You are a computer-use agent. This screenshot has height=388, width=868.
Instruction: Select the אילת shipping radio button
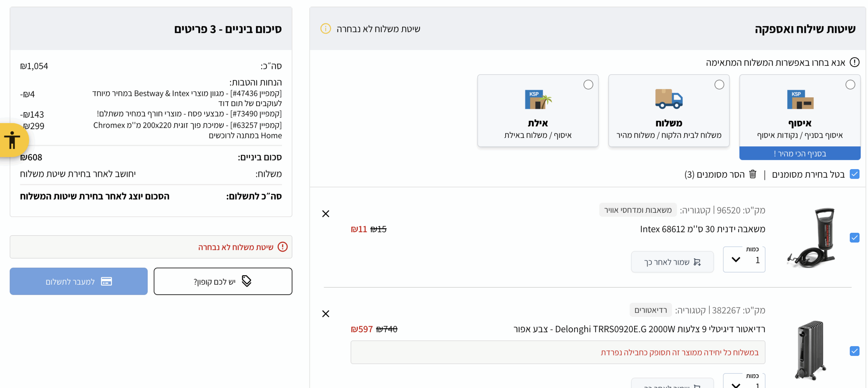coord(588,84)
